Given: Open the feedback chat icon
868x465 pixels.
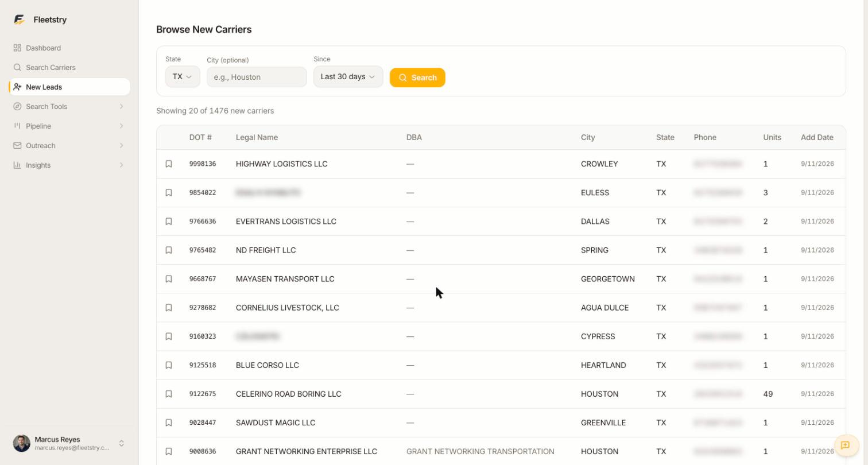Looking at the screenshot, I should pyautogui.click(x=845, y=445).
